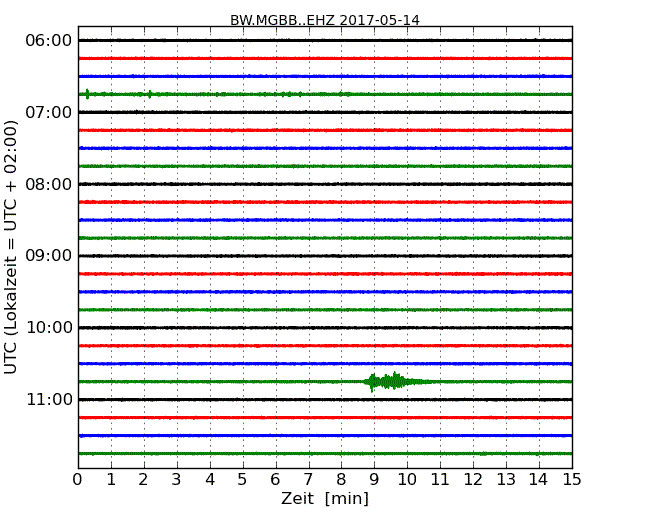This screenshot has height=520, width=650.
Task: Select the 07:00 time tick label
Action: point(49,112)
